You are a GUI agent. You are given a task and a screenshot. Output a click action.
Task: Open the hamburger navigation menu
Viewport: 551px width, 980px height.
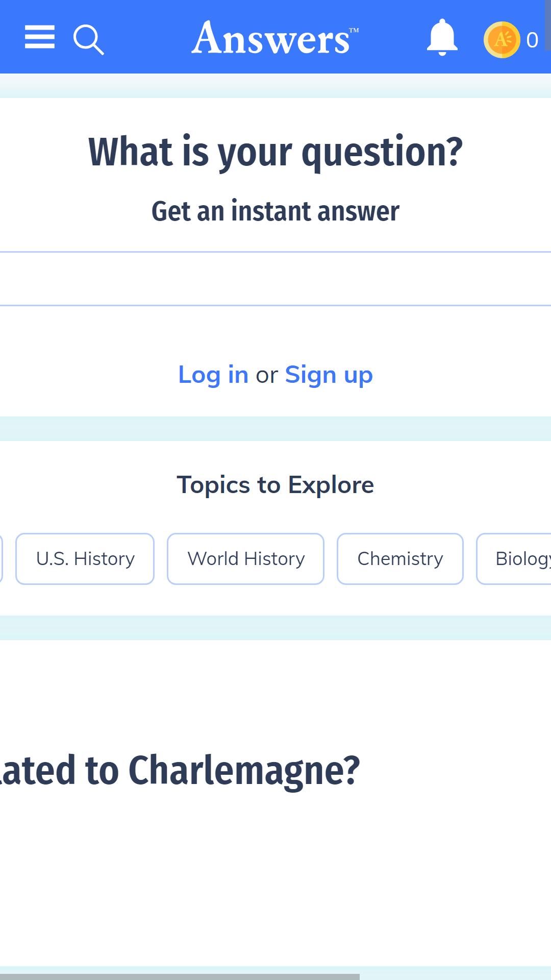pos(40,37)
